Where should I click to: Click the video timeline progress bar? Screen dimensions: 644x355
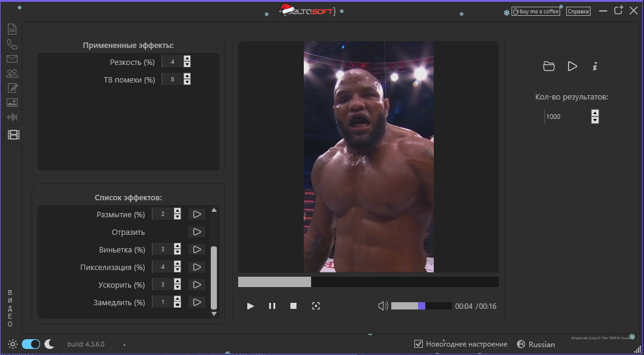click(x=368, y=282)
